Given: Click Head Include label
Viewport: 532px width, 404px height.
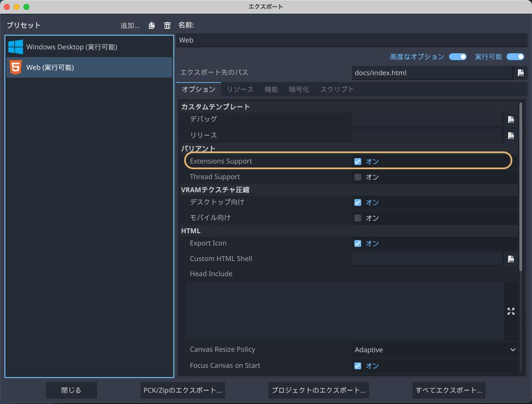Looking at the screenshot, I should coord(211,274).
